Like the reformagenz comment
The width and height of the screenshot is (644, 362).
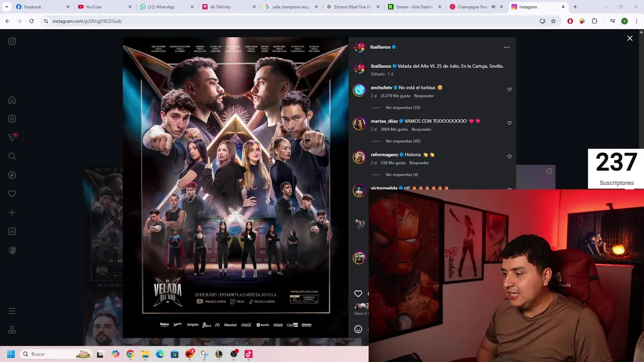click(509, 156)
